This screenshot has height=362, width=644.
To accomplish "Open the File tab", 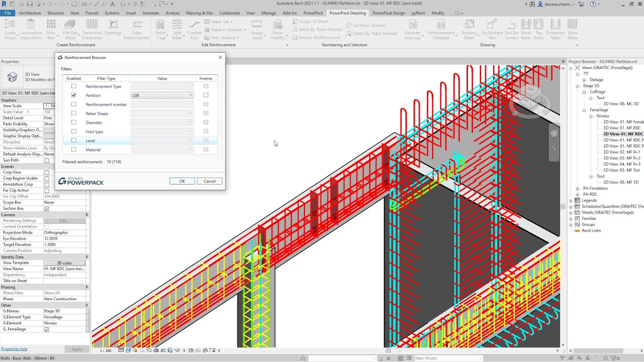I will pyautogui.click(x=8, y=13).
